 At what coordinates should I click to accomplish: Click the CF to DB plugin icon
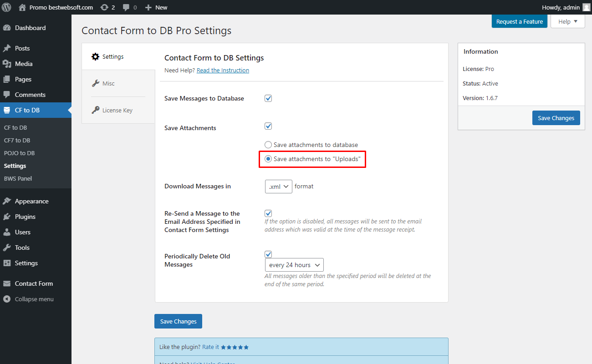[7, 110]
